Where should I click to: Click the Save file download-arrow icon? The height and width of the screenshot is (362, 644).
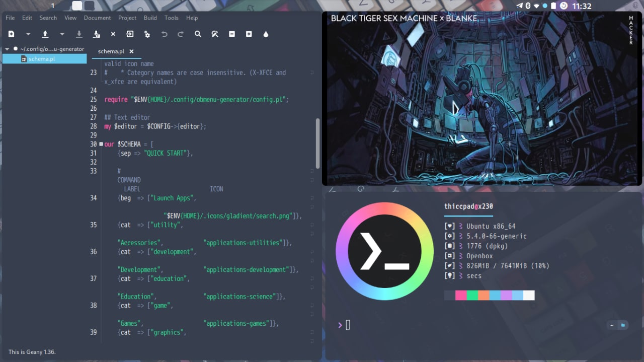tap(79, 34)
